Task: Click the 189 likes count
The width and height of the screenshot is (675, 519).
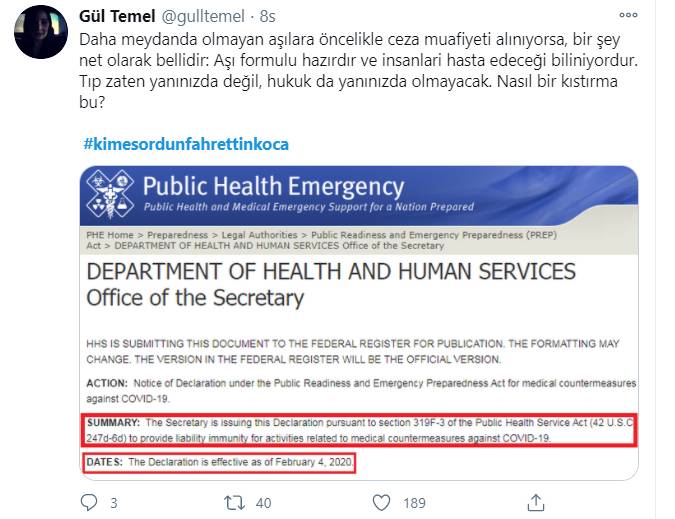Action: (415, 503)
